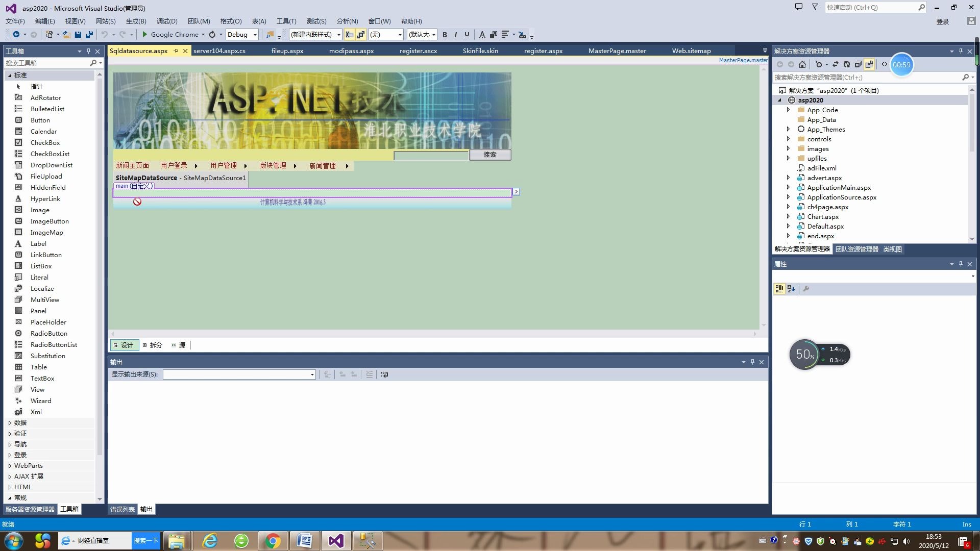Select the Pin Output panel icon
980x551 pixels.
tap(752, 361)
